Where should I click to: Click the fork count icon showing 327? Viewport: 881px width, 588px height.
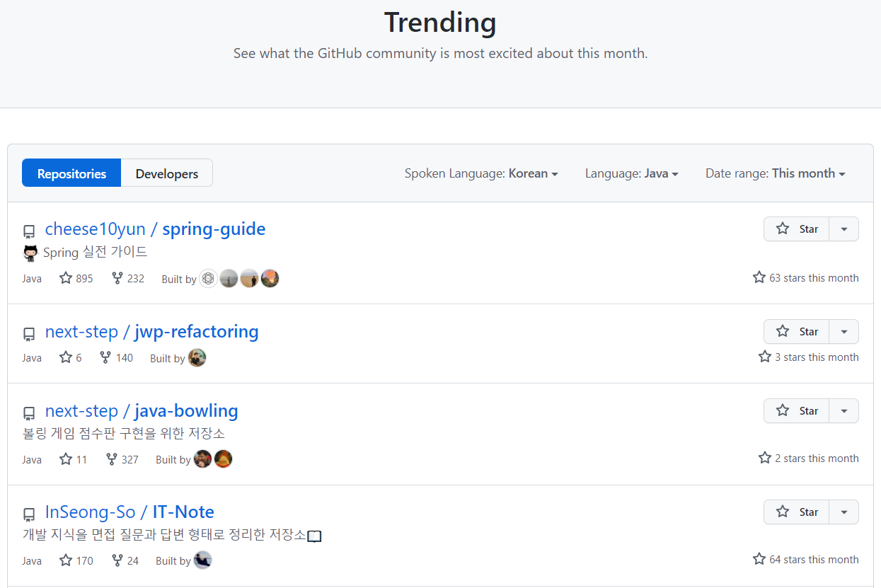click(112, 459)
